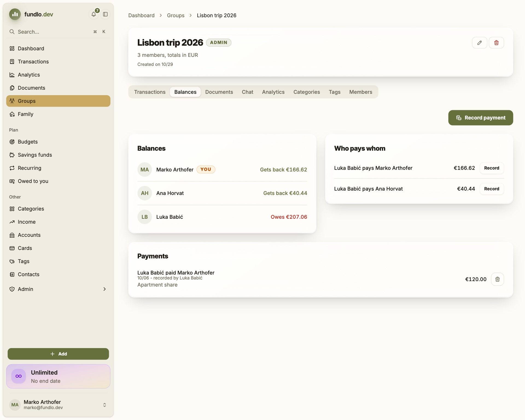
Task: Expand the Admin submenu chevron
Action: point(104,289)
